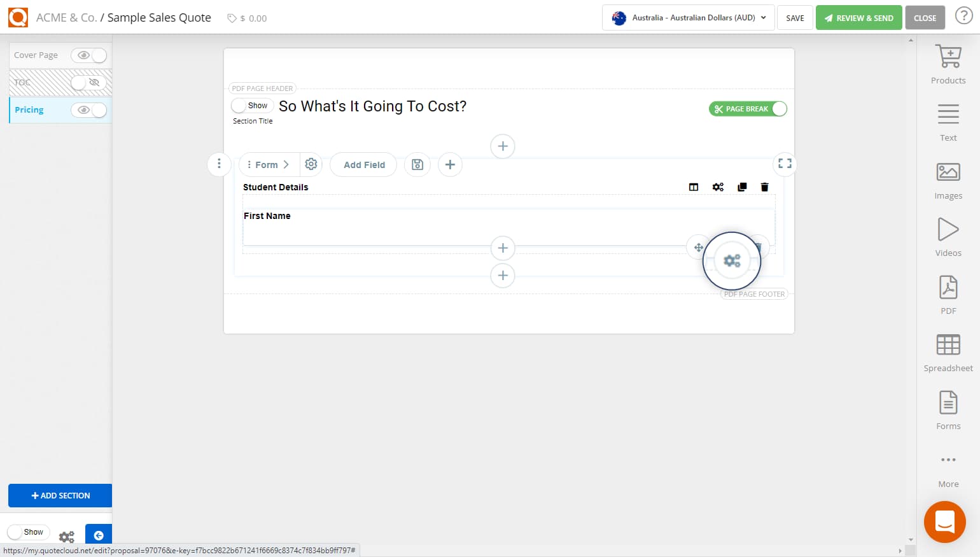
Task: Disable the Page Break toggle
Action: [778, 109]
